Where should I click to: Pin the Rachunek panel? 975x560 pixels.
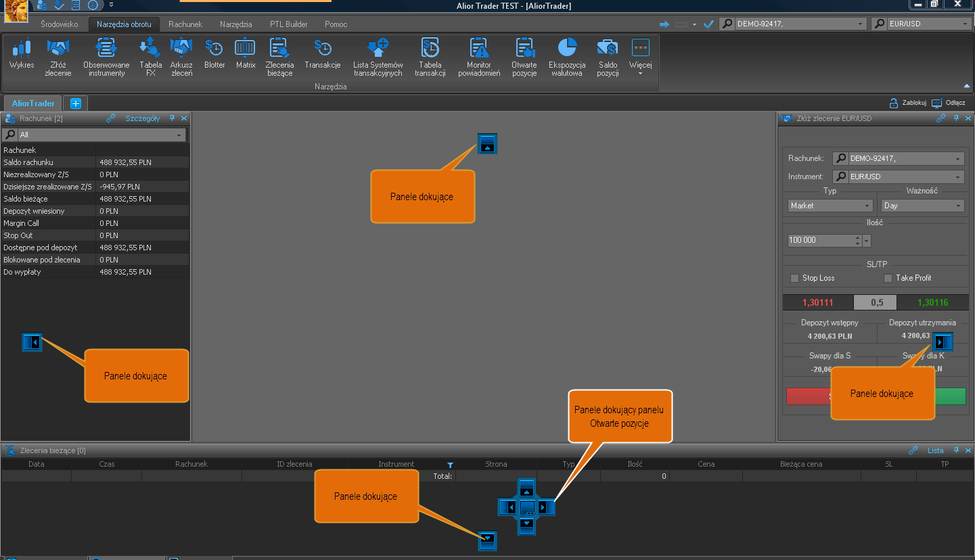pos(173,118)
